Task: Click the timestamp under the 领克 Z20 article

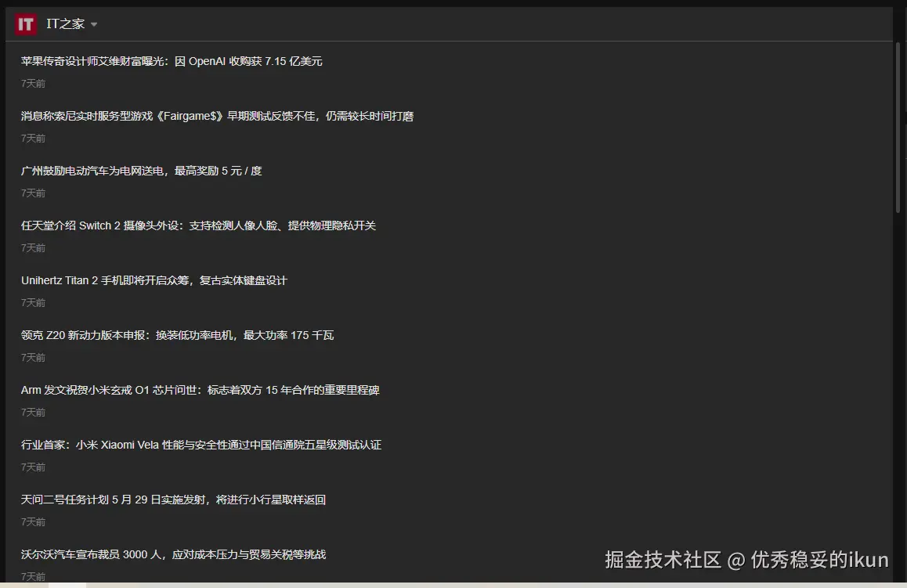Action: tap(32, 357)
